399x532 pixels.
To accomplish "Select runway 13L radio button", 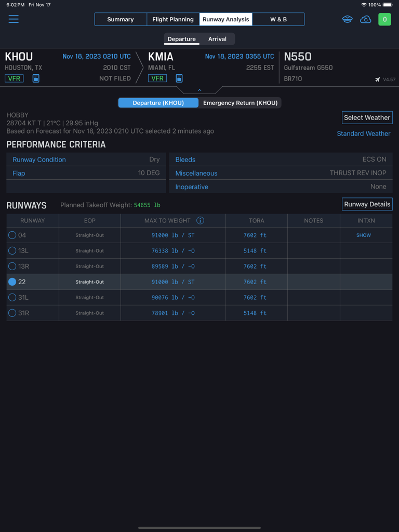I will [x=12, y=251].
